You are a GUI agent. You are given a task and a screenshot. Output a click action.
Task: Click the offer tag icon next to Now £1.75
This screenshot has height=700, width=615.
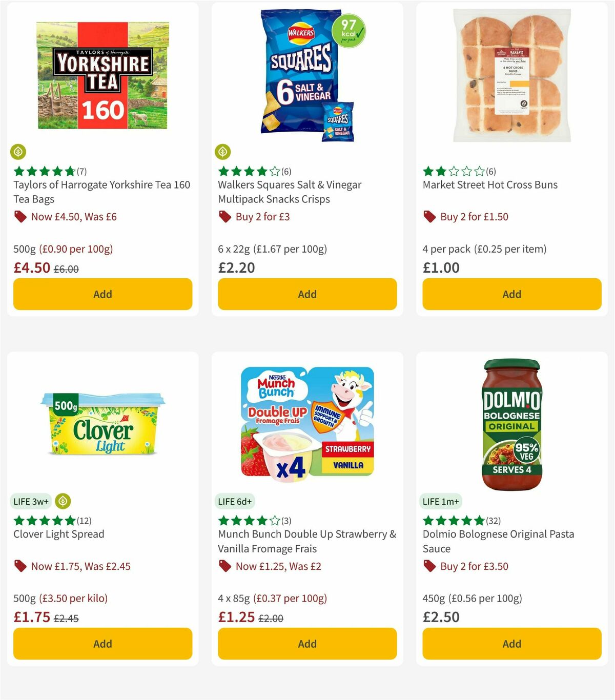click(20, 566)
